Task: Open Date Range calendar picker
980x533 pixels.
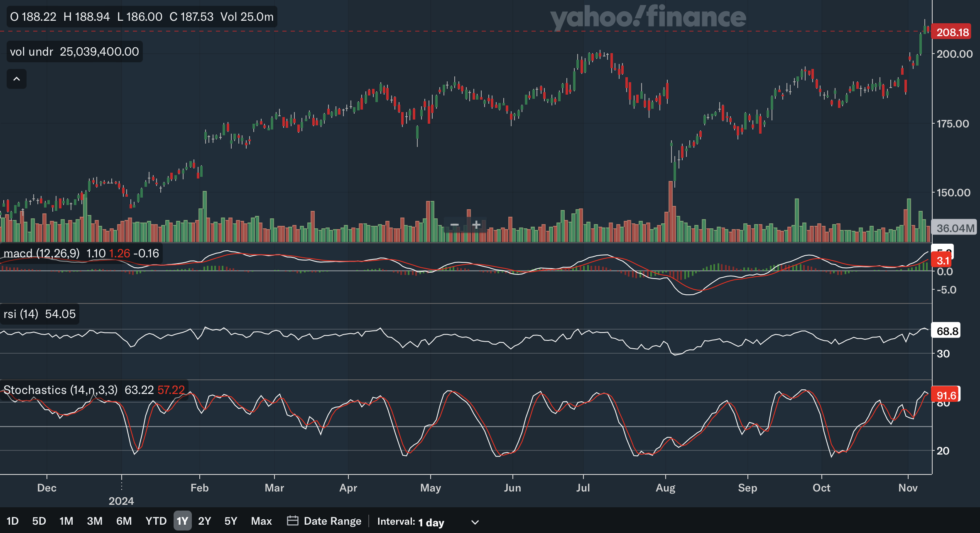Action: [324, 521]
